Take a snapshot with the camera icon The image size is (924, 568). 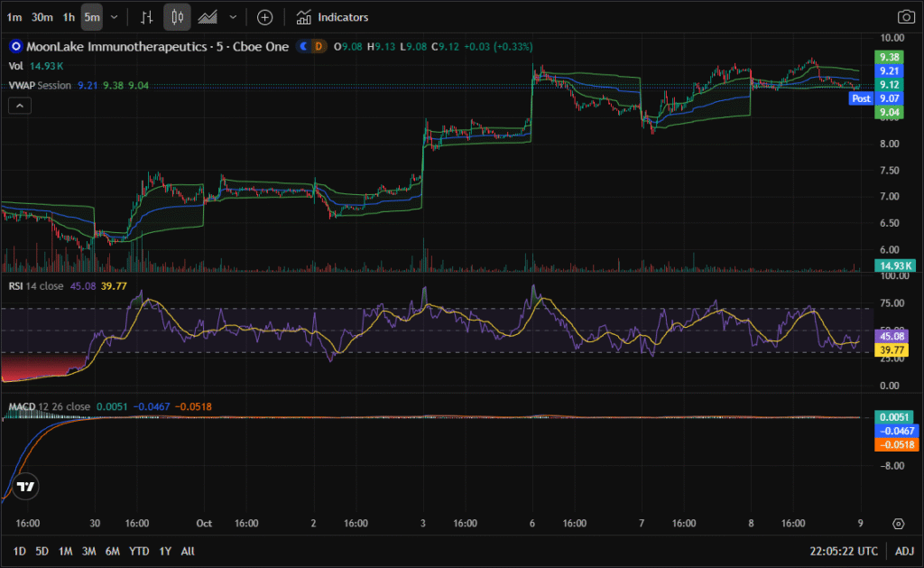coord(905,17)
